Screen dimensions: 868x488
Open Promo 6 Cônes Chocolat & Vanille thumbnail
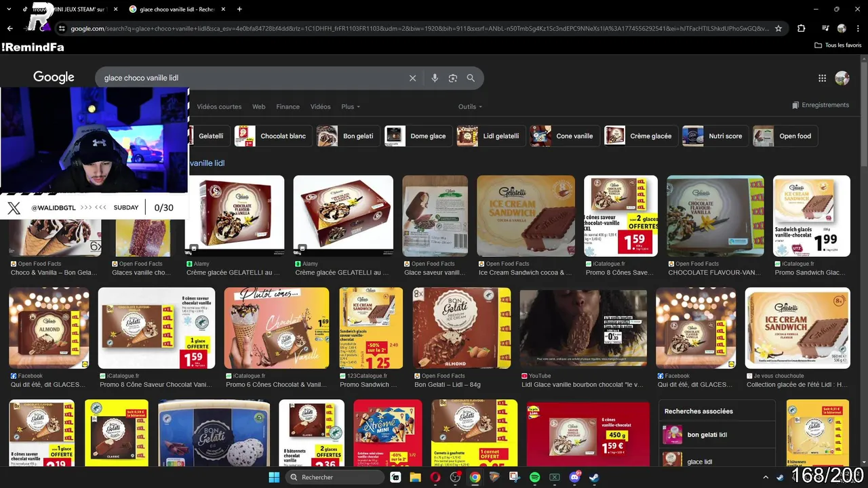[277, 328]
